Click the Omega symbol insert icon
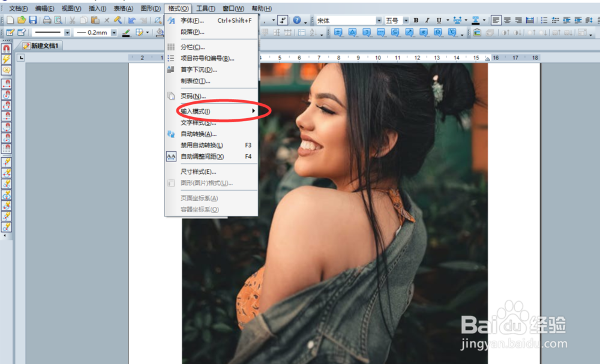This screenshot has width=600, height=364. click(438, 32)
